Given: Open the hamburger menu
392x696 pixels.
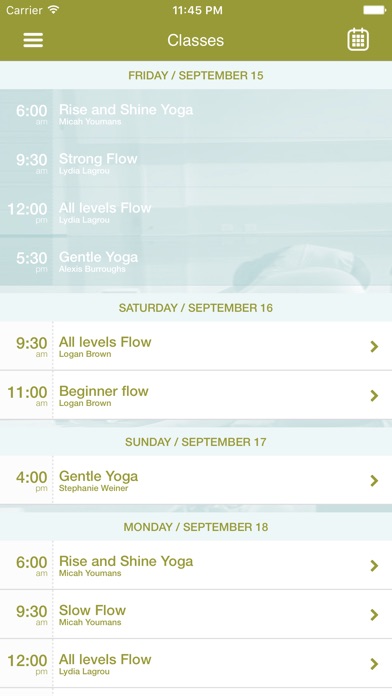Looking at the screenshot, I should [33, 40].
